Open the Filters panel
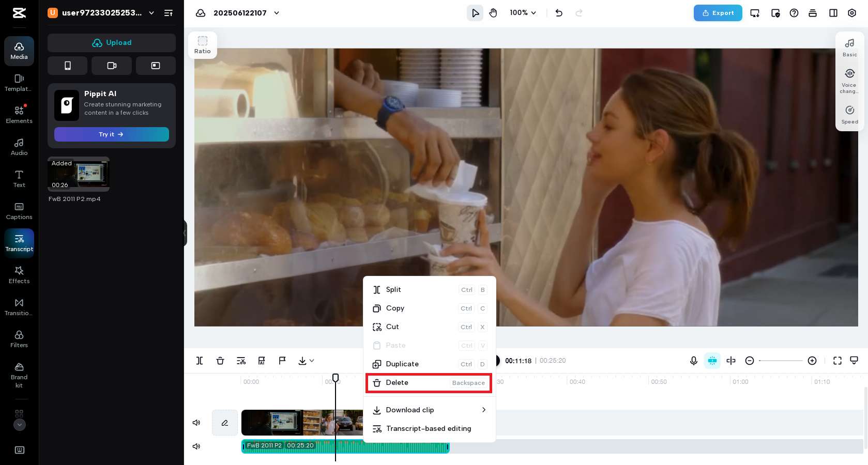This screenshot has height=465, width=868. [19, 339]
